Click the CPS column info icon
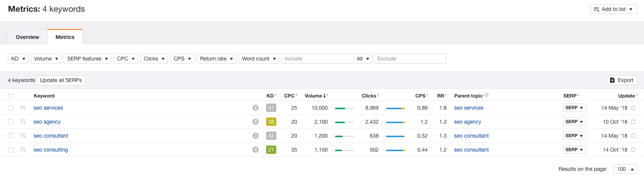Image resolution: width=644 pixels, height=192 pixels. [427, 95]
